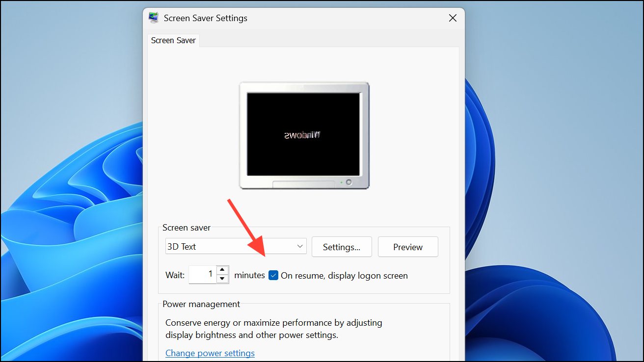
Task: Click the Screen Saver Settings title bar icon
Action: click(154, 18)
